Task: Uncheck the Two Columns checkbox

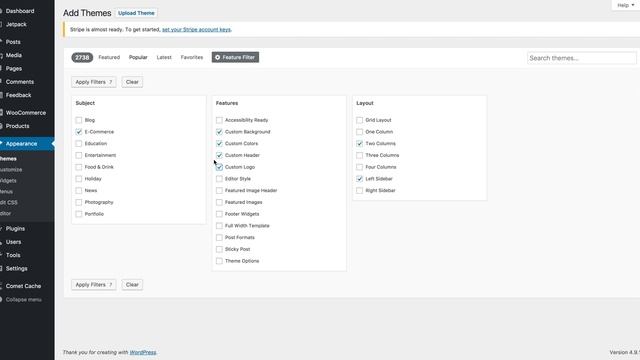Action: point(360,144)
